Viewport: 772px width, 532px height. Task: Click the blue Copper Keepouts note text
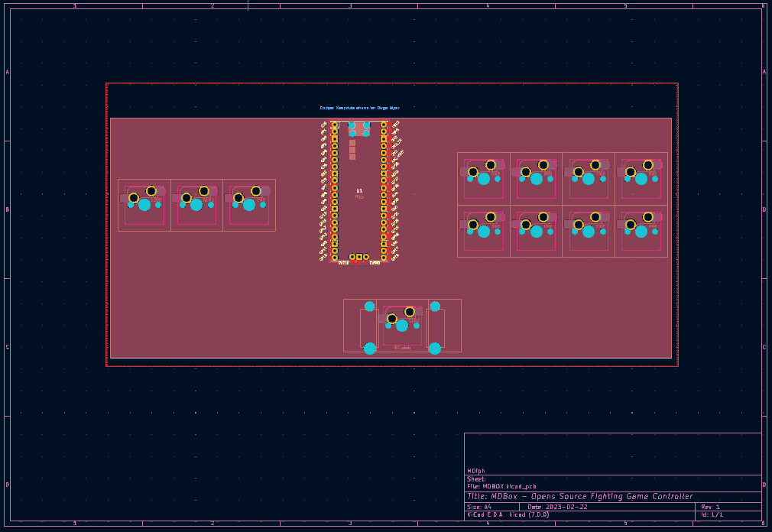(359, 108)
